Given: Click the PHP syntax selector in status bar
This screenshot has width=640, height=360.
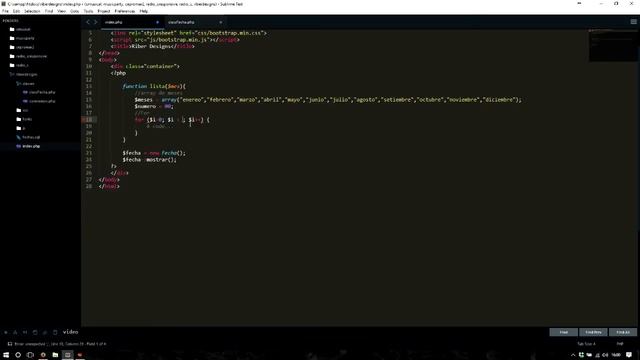Looking at the screenshot, I should [x=620, y=344].
